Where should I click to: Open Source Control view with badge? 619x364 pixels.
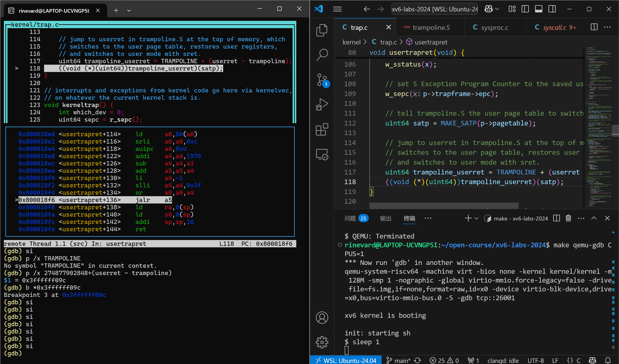point(321,80)
